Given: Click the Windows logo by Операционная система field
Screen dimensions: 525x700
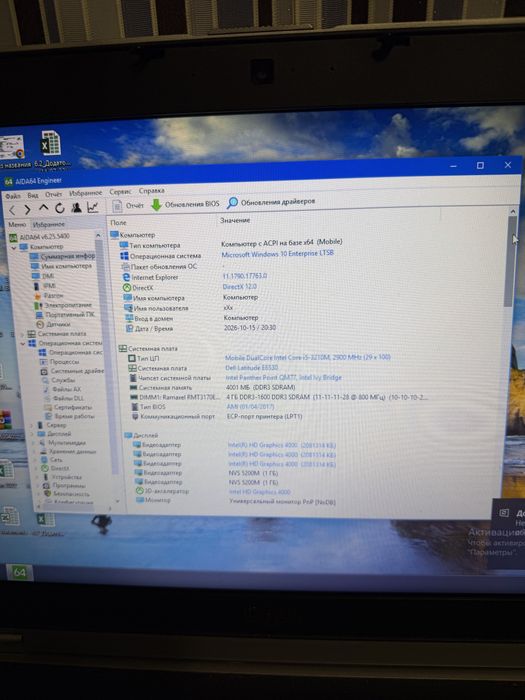Looking at the screenshot, I should click(124, 256).
